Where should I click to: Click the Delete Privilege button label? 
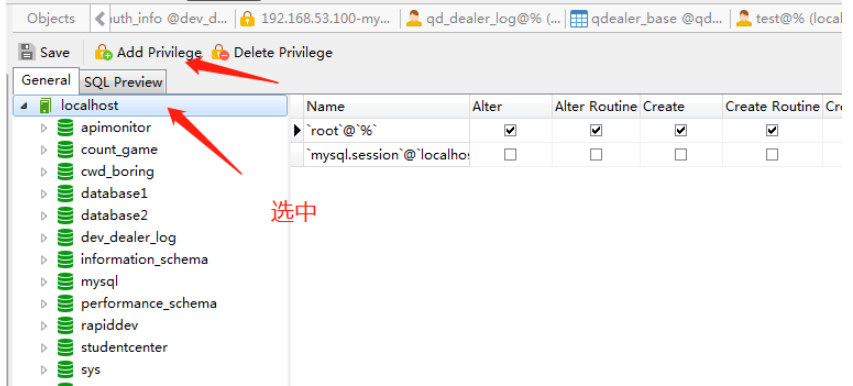click(283, 53)
